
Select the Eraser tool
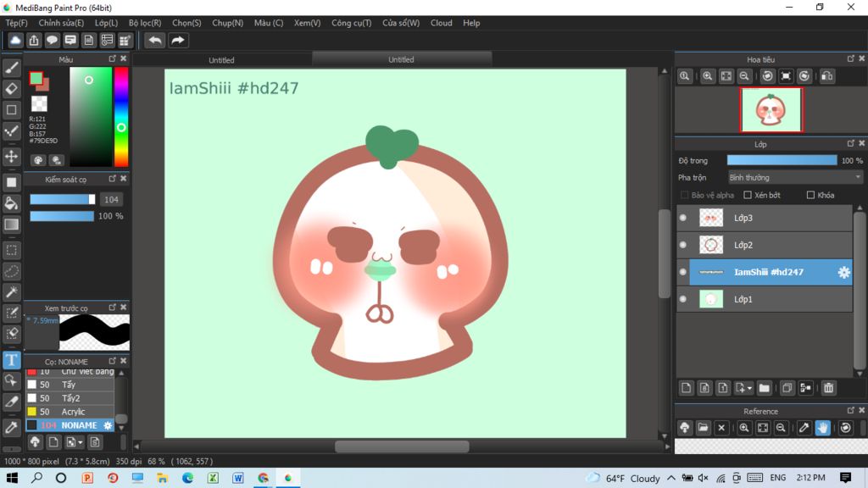click(x=11, y=88)
